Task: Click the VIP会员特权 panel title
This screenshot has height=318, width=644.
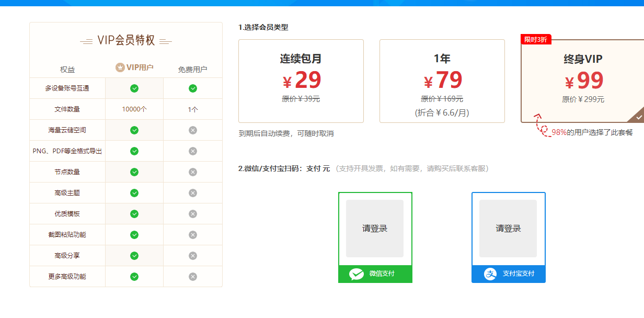Action: coord(126,41)
